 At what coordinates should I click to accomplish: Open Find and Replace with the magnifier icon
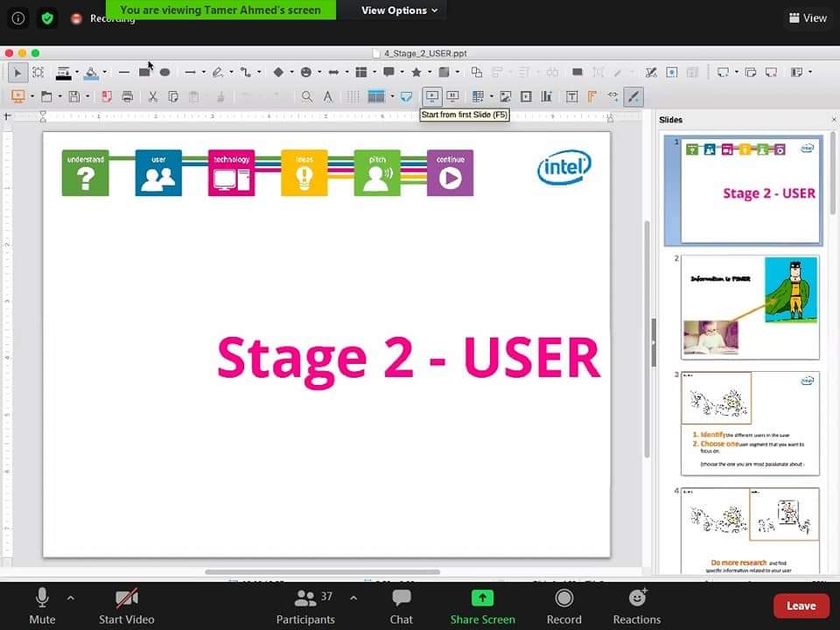tap(306, 96)
